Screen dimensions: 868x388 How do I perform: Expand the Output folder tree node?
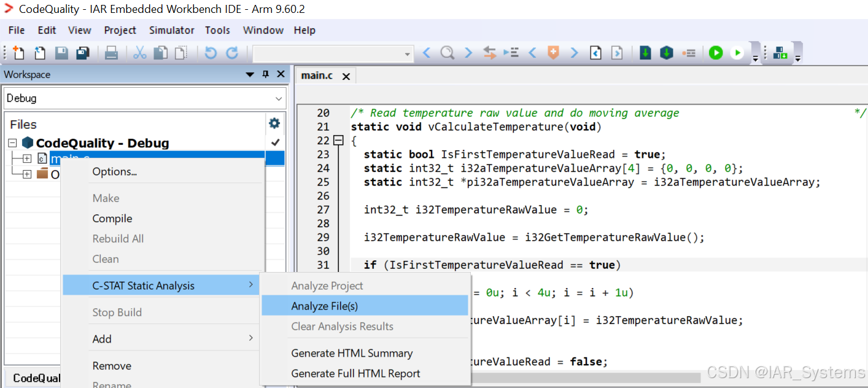(x=27, y=174)
